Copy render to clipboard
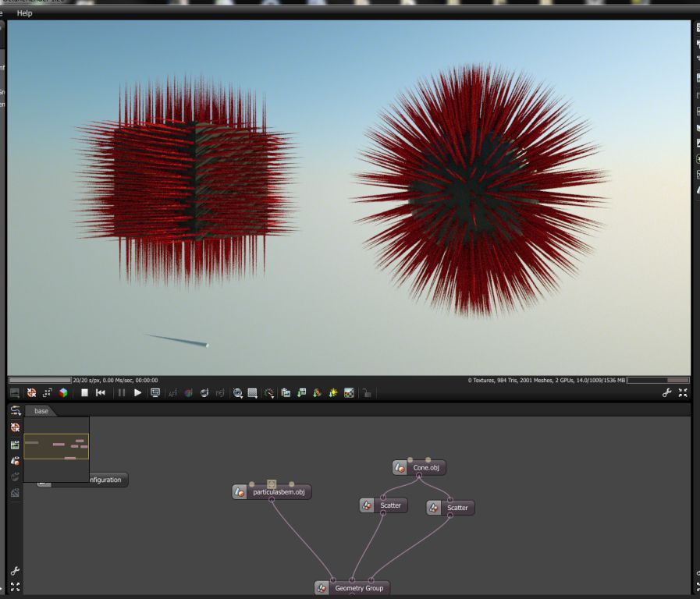The image size is (700, 599). (286, 393)
